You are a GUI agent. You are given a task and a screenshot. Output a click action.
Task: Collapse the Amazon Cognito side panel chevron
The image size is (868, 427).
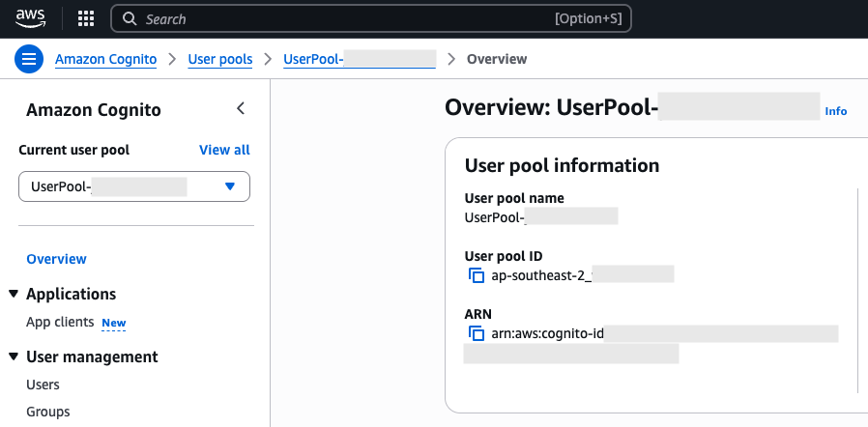pos(241,108)
